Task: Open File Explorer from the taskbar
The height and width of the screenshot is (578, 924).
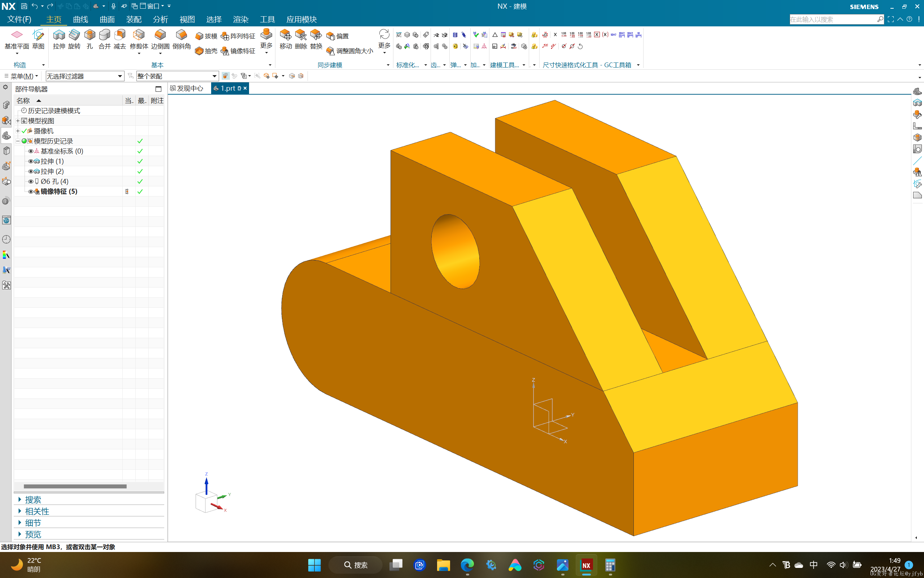Action: (443, 565)
